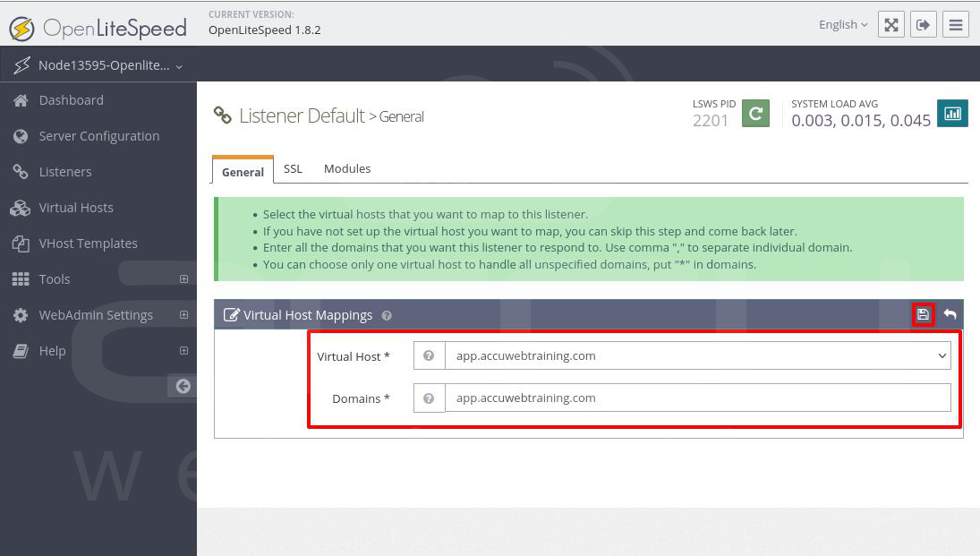Open WebAdmin Settings menu item

(98, 314)
